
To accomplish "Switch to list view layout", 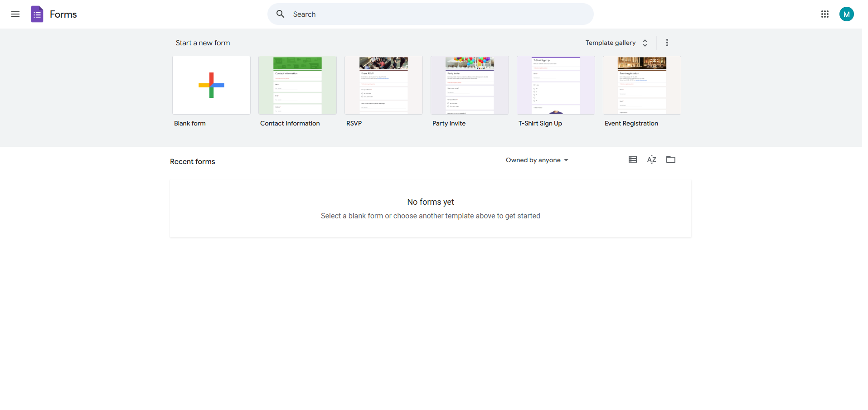I will tap(632, 159).
